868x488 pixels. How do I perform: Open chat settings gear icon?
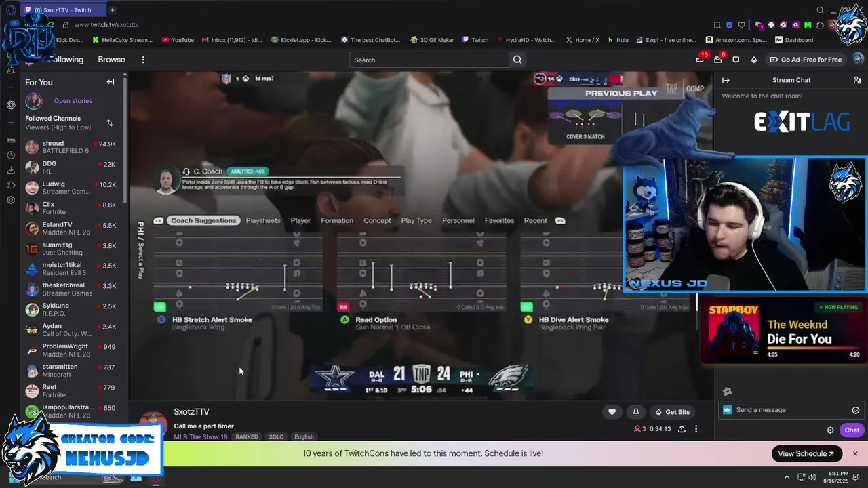[830, 430]
